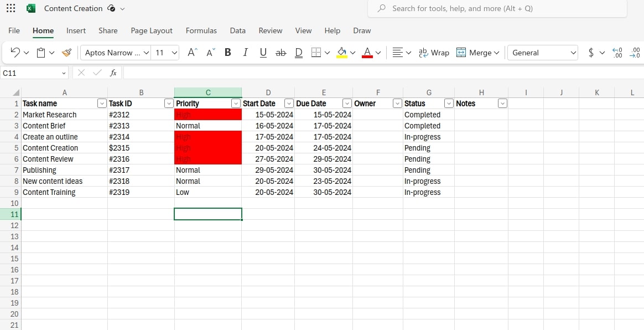This screenshot has width=644, height=330.
Task: Click the insert function fx icon
Action: click(113, 73)
